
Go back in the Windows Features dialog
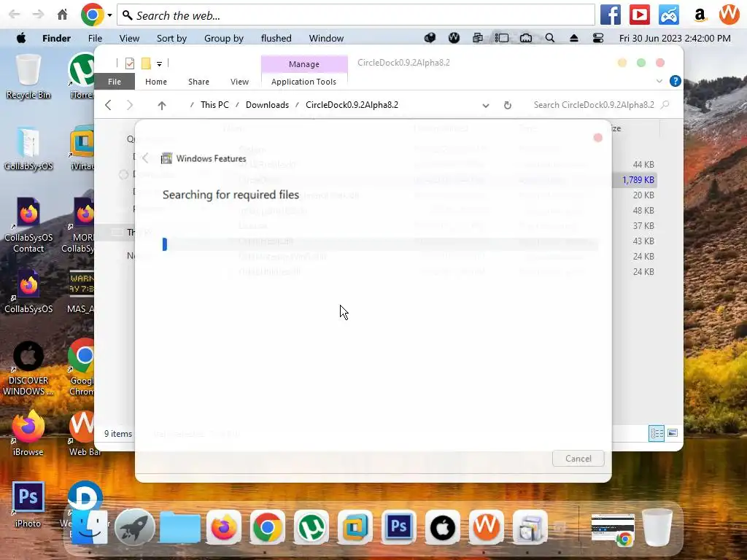click(145, 158)
